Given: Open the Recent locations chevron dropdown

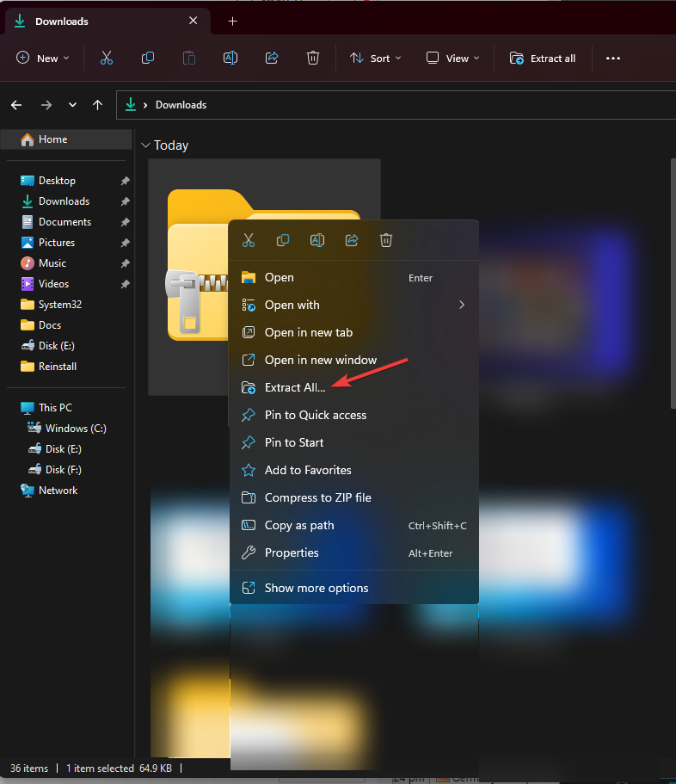Looking at the screenshot, I should coord(72,105).
